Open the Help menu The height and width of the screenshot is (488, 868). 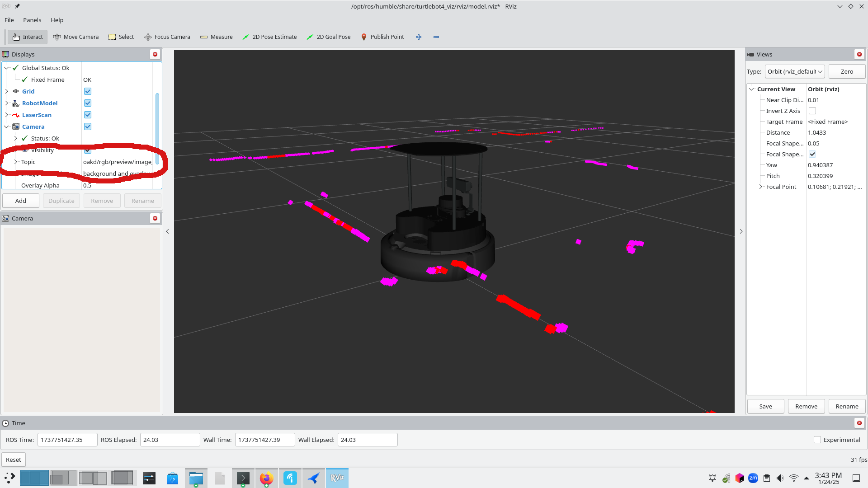pyautogui.click(x=57, y=20)
